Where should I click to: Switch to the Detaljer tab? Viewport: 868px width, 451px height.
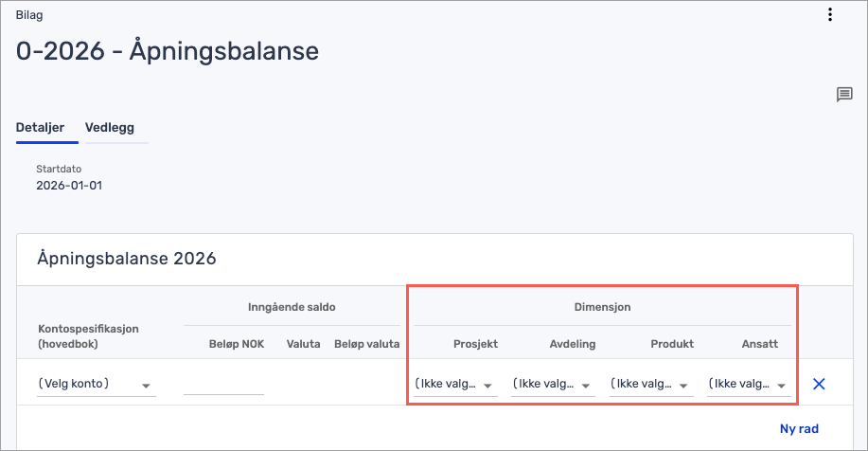(40, 127)
